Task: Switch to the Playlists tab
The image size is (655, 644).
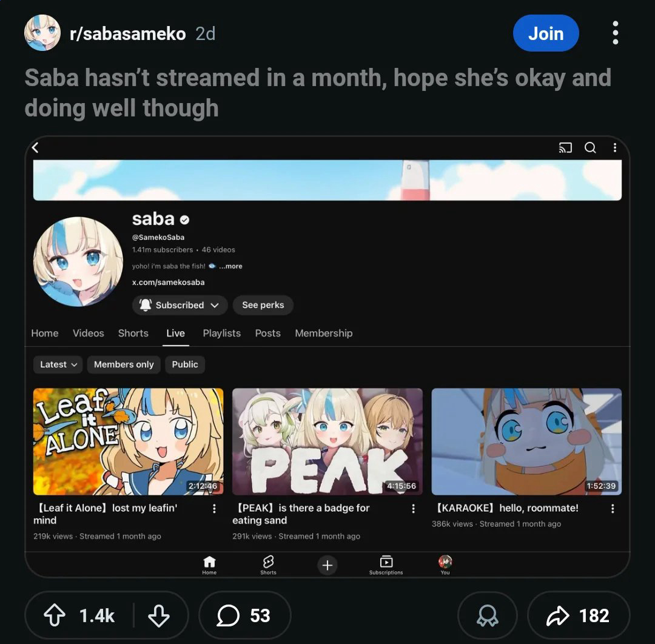Action: [x=222, y=333]
